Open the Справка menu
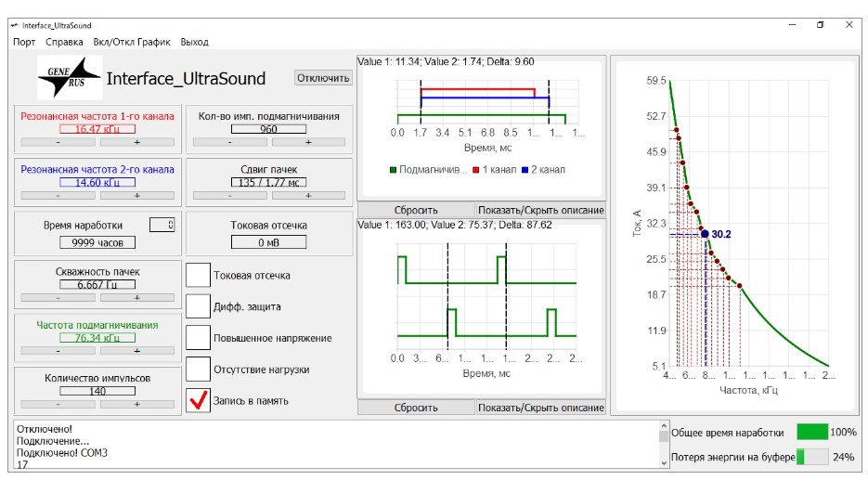The image size is (868, 480). (x=64, y=42)
